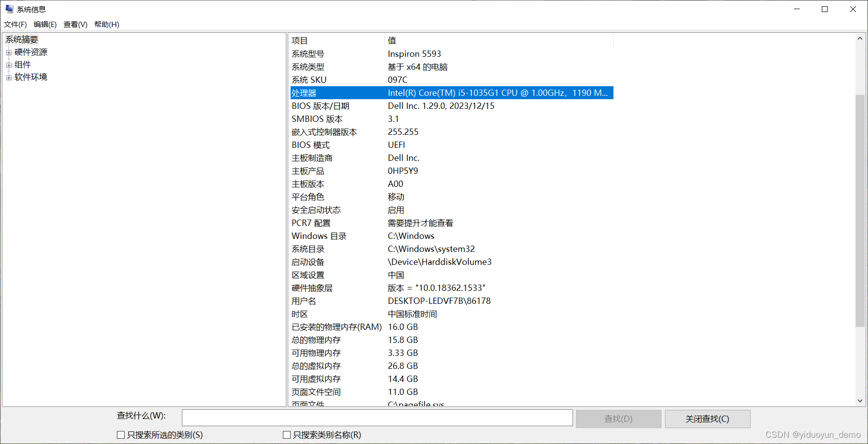Viewport: 868px width, 444px height.
Task: Select the 安全启动状态 row
Action: point(452,210)
